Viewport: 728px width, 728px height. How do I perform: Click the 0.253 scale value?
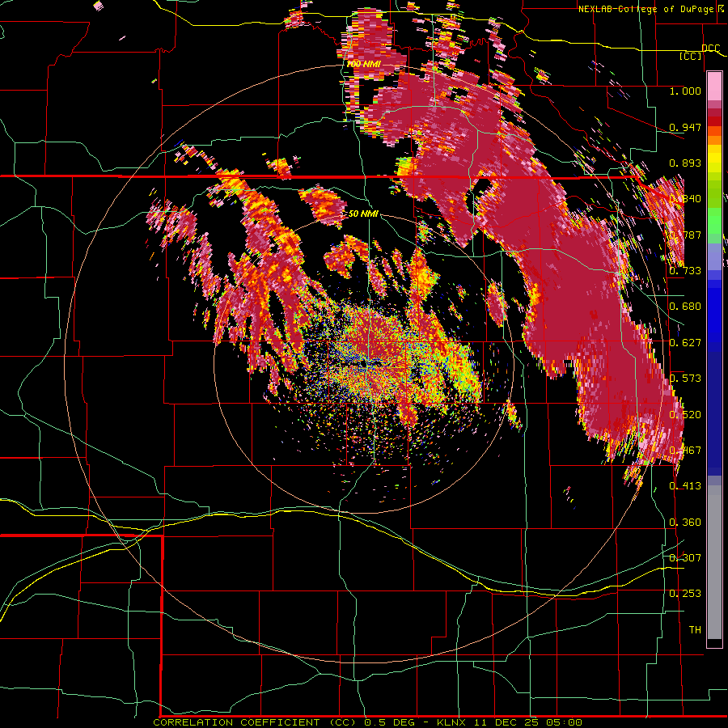click(x=685, y=594)
